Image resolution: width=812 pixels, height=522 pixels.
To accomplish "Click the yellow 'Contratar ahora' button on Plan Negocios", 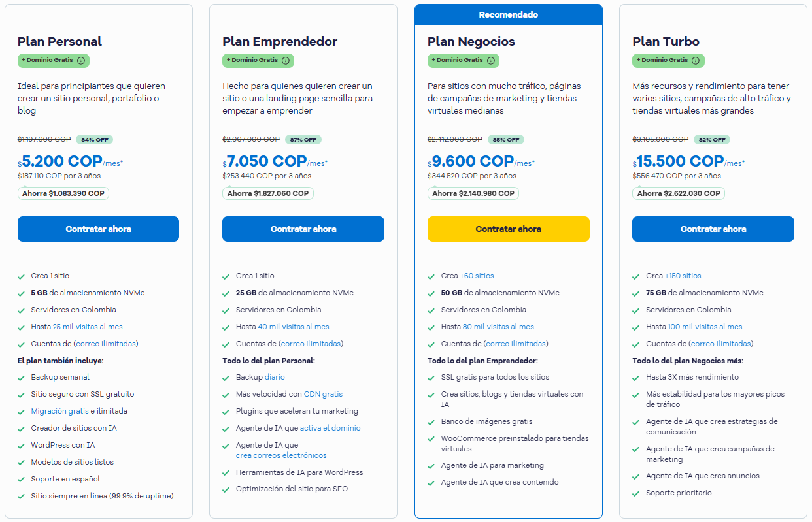I will [x=508, y=229].
